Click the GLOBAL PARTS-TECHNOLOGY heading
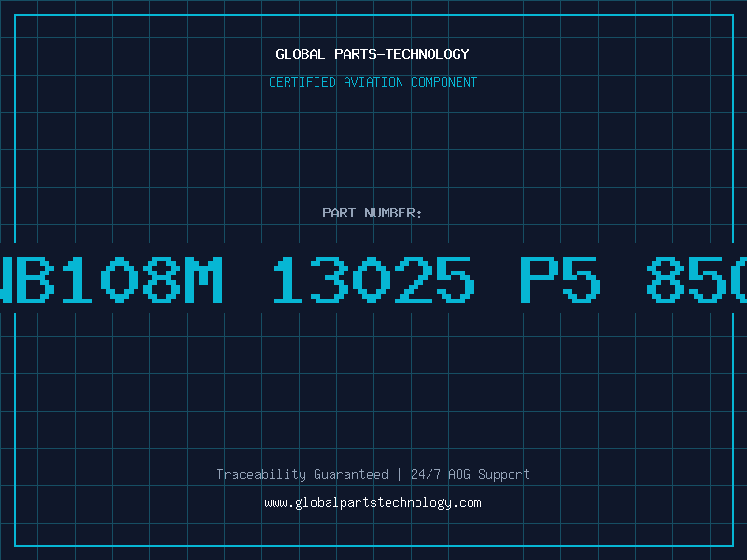 [x=373, y=54]
